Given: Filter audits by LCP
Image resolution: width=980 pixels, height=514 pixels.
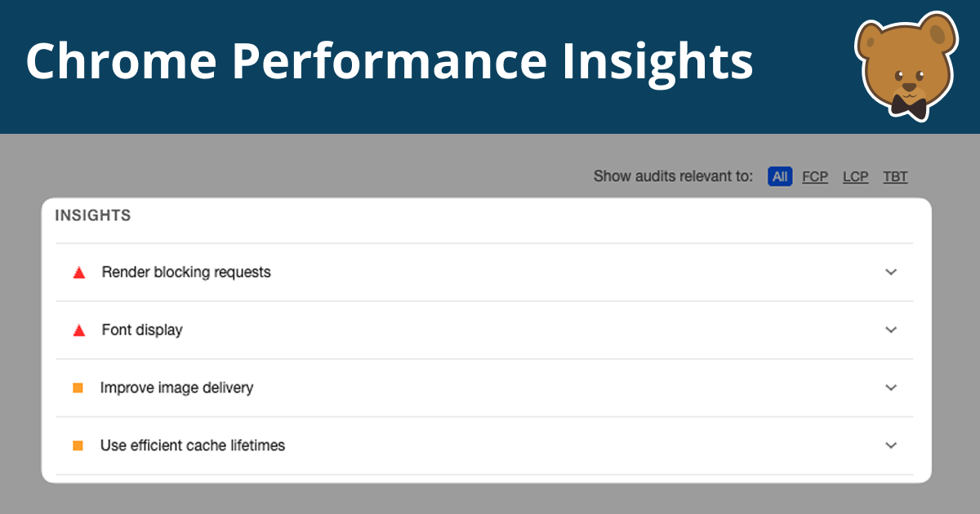Looking at the screenshot, I should pyautogui.click(x=855, y=176).
